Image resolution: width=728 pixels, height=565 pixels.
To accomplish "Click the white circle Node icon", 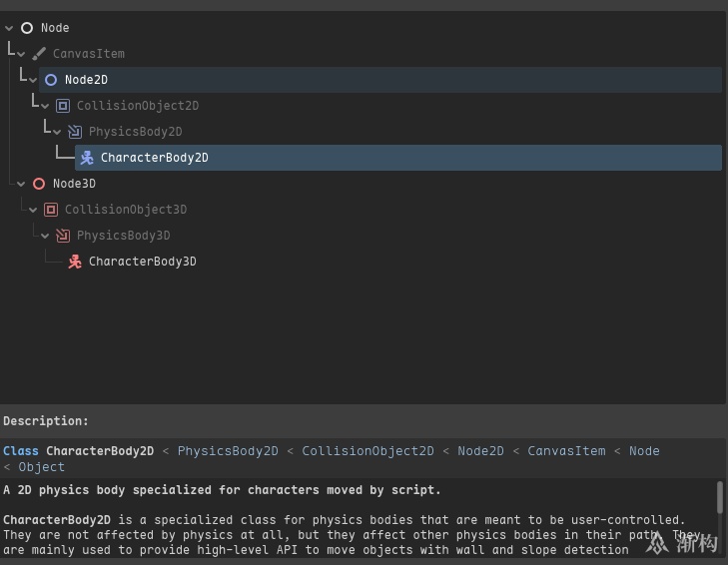I will pyautogui.click(x=27, y=28).
